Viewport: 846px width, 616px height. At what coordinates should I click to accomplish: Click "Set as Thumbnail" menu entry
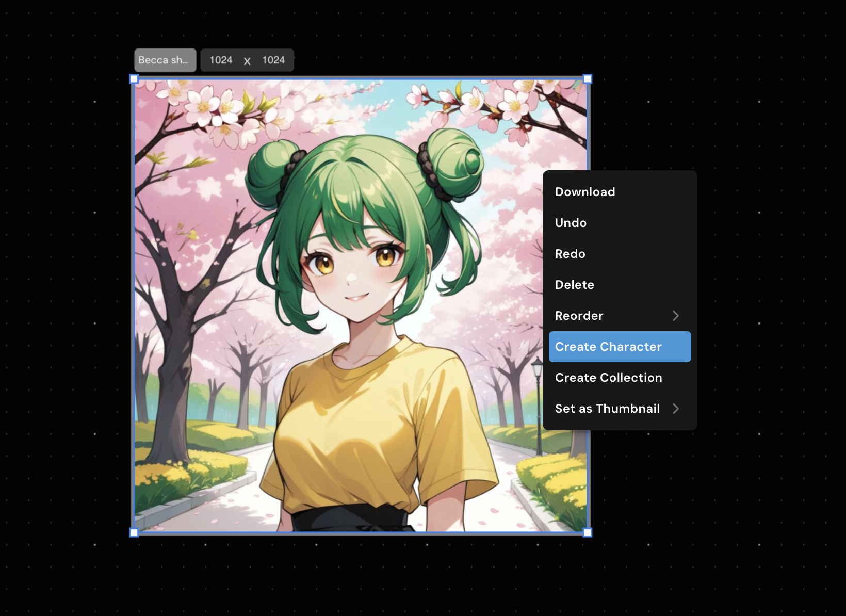607,408
